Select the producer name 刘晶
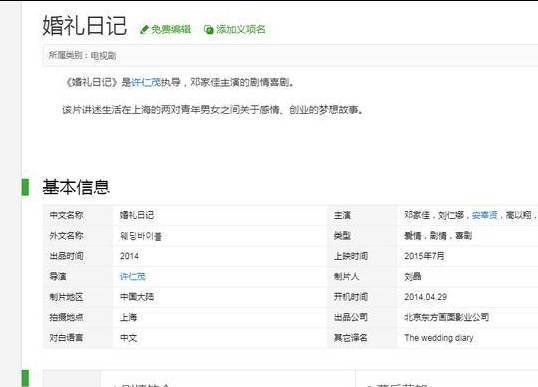 click(x=412, y=277)
